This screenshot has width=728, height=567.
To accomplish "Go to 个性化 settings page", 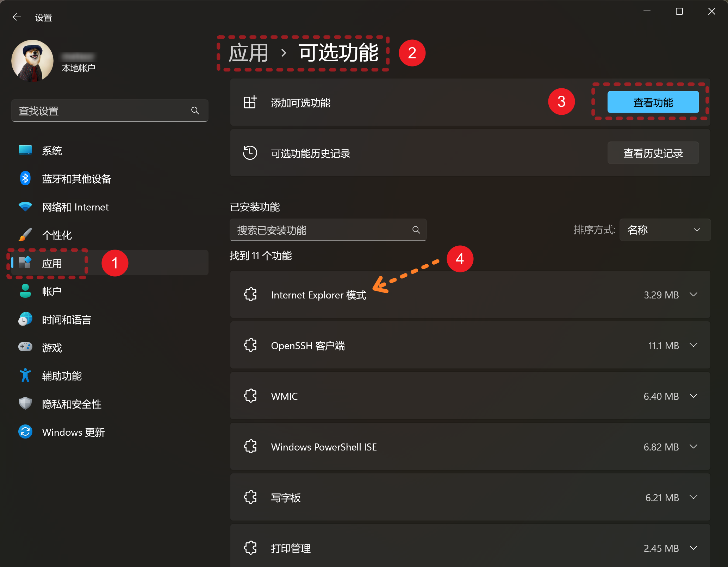I will click(57, 235).
